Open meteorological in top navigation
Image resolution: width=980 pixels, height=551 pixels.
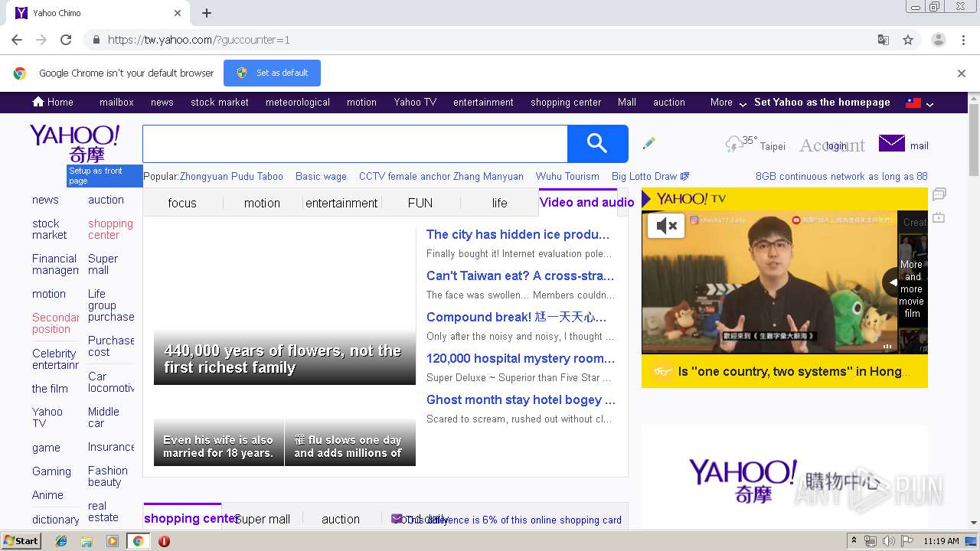pyautogui.click(x=298, y=103)
